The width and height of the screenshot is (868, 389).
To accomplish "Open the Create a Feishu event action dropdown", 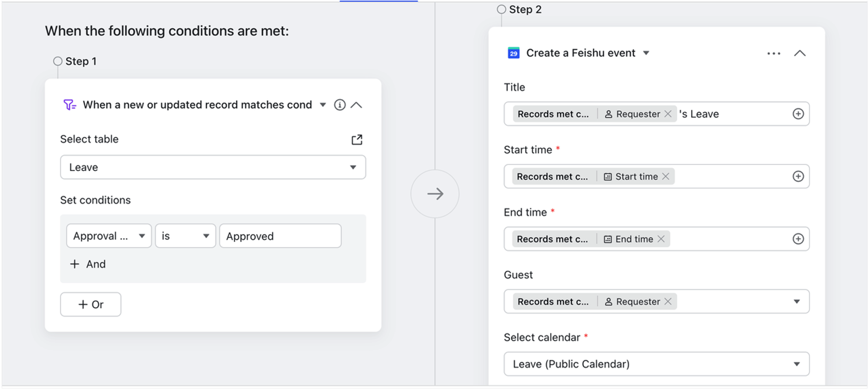I will tap(646, 53).
